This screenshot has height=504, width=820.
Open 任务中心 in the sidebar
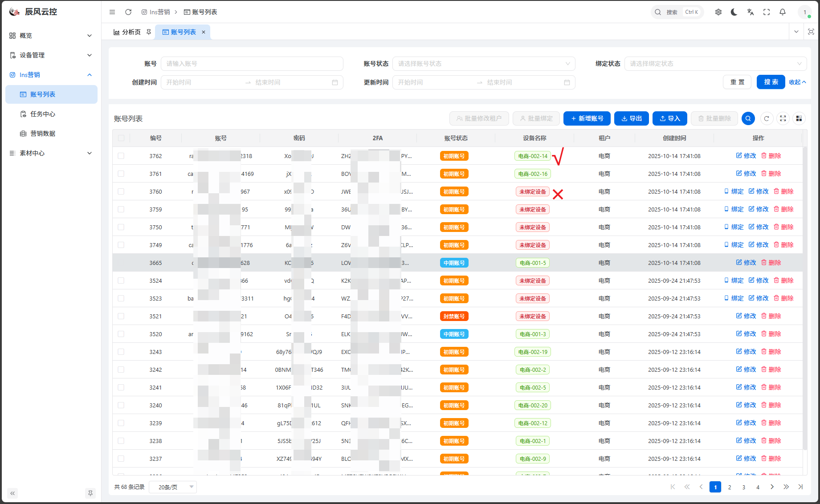[x=43, y=114]
